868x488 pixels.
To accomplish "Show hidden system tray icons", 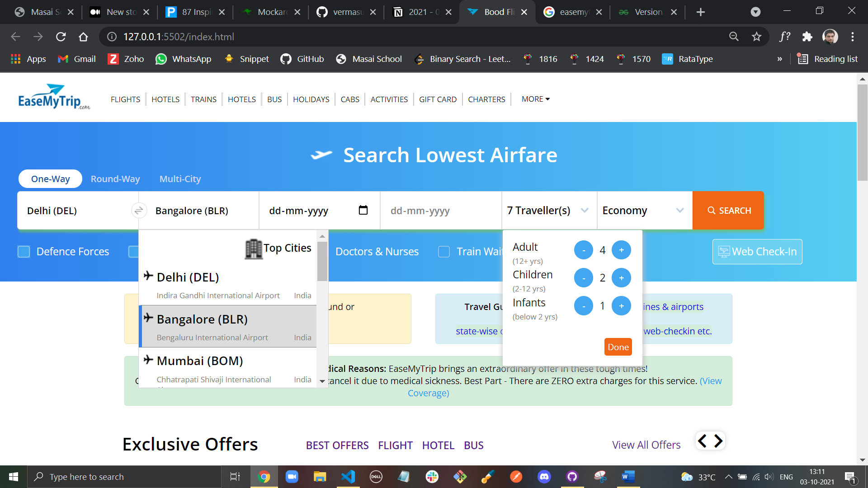I will [728, 477].
